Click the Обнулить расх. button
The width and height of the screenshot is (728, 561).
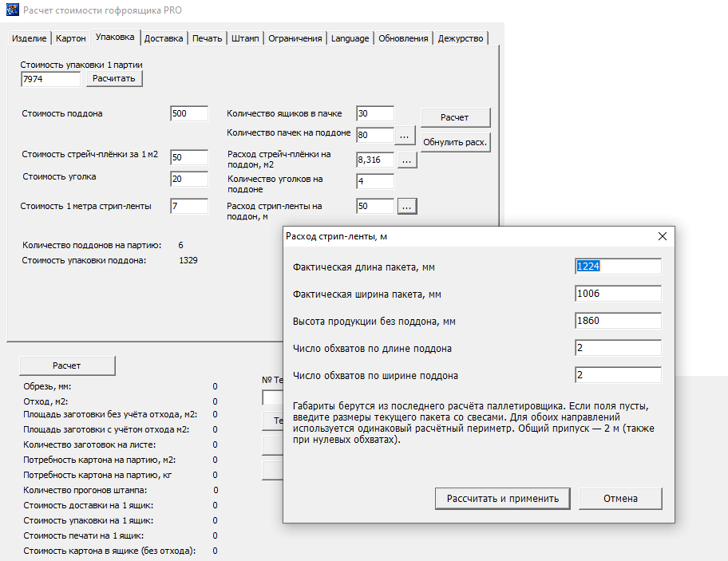455,142
